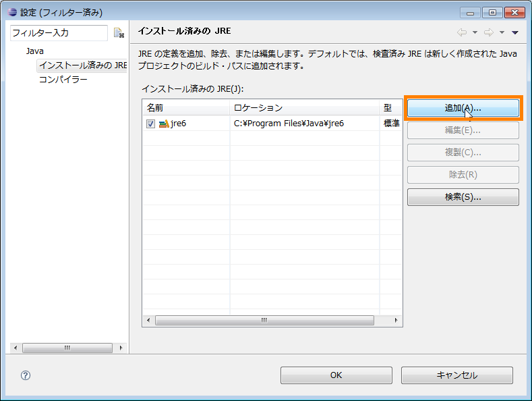Click the Eclipse icon in title bar

point(13,13)
